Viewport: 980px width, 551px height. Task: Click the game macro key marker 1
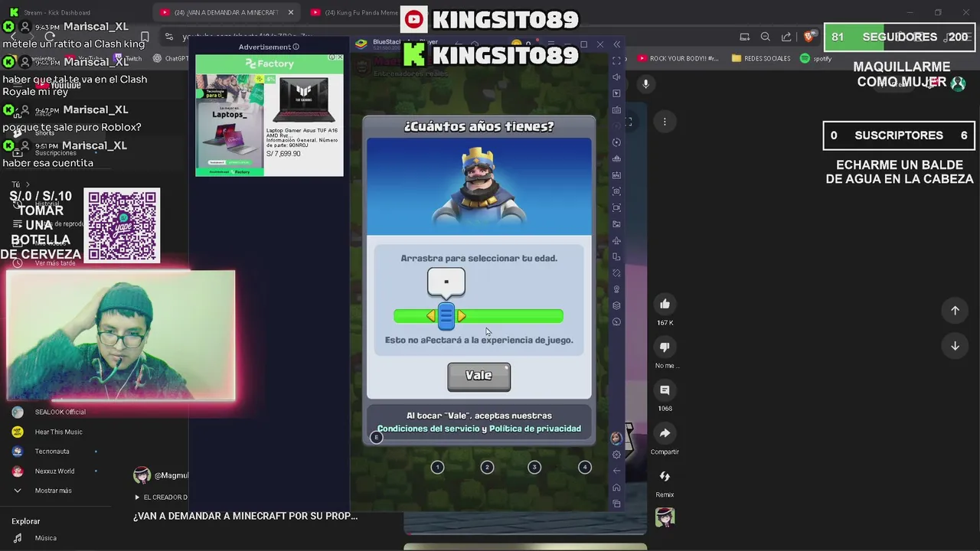click(437, 467)
